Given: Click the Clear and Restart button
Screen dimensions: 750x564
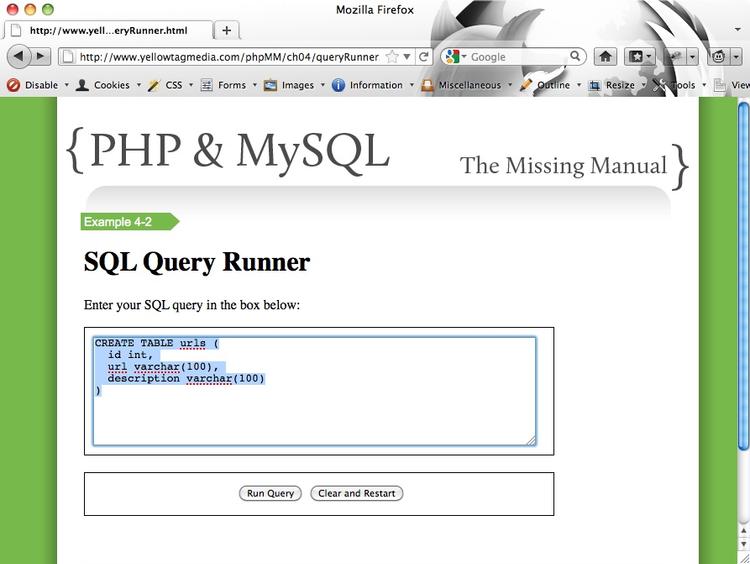Looking at the screenshot, I should pyautogui.click(x=357, y=493).
